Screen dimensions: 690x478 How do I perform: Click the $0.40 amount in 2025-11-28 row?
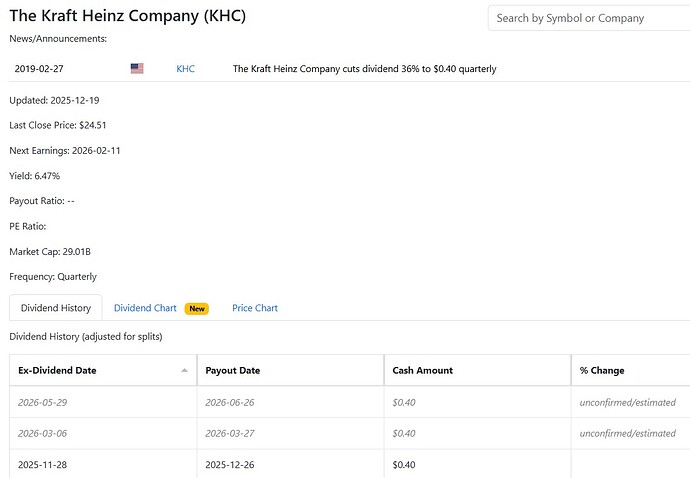pos(404,465)
